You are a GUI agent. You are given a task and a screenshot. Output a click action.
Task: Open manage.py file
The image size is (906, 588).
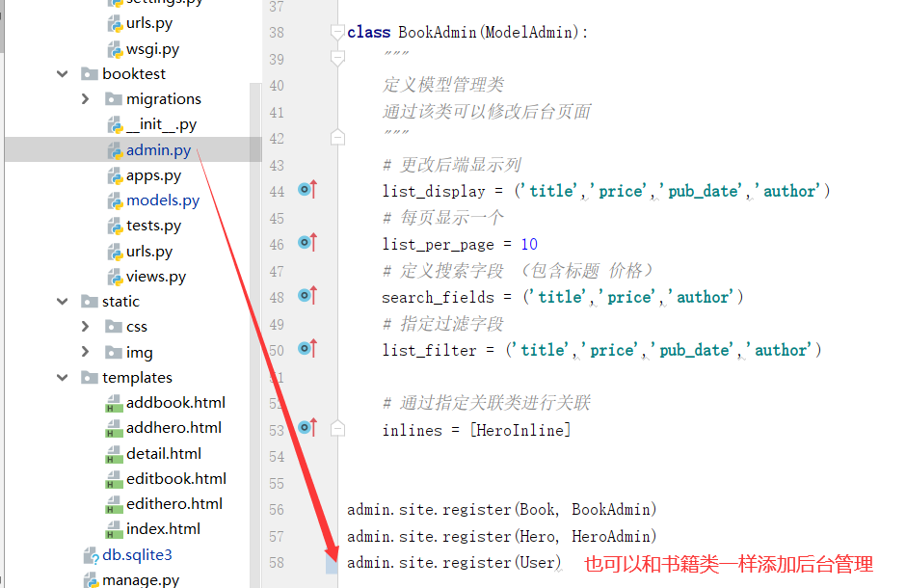click(x=141, y=579)
